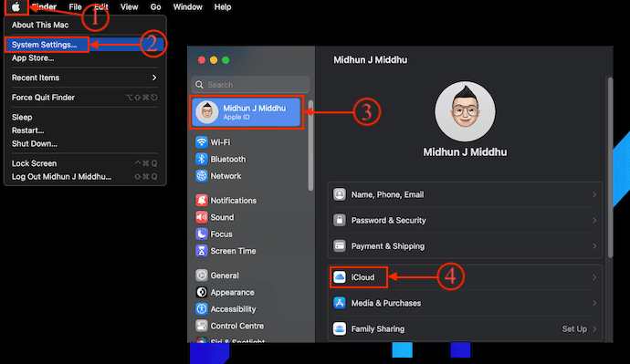Expand Media & Purchases chevron
This screenshot has height=364, width=630.
tap(594, 303)
